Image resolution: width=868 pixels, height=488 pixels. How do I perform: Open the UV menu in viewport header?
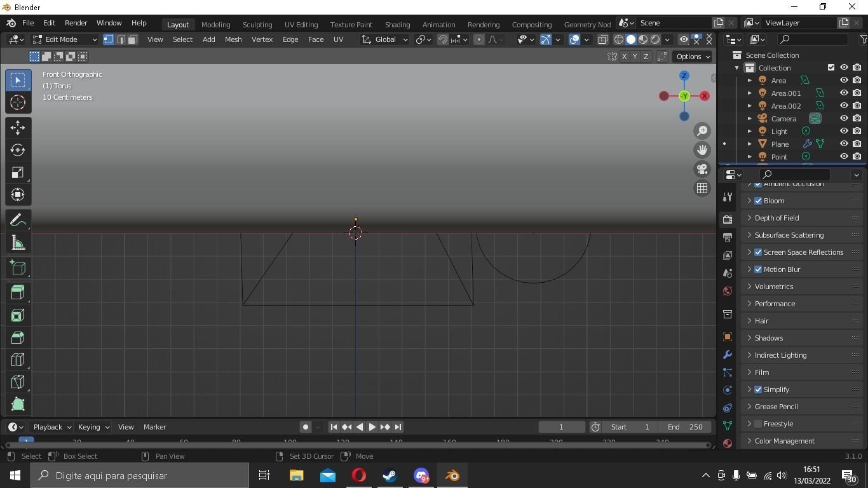[x=338, y=39]
